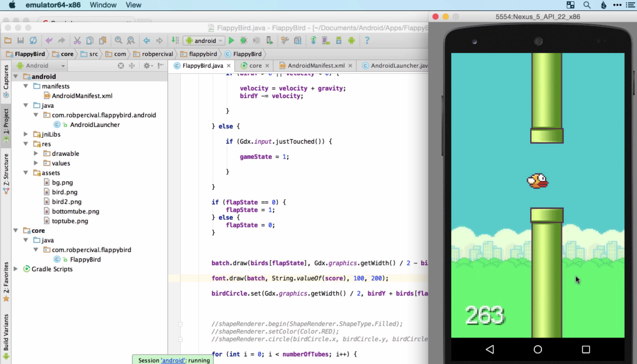Start debugging with the bug icon
Viewport: 637px width, 364px height.
244,41
